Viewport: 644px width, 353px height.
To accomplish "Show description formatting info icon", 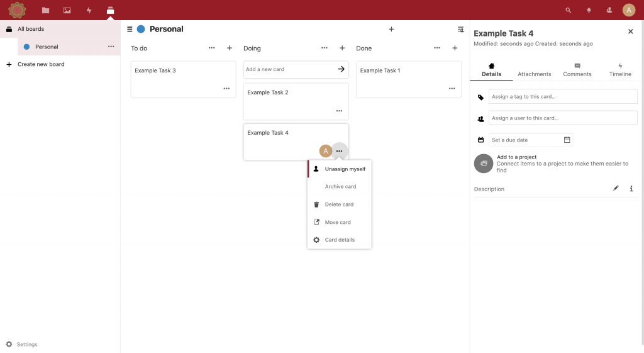I will 631,189.
